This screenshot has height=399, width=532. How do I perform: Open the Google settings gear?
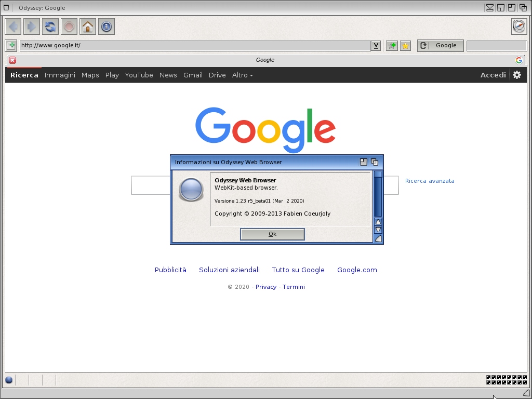517,75
